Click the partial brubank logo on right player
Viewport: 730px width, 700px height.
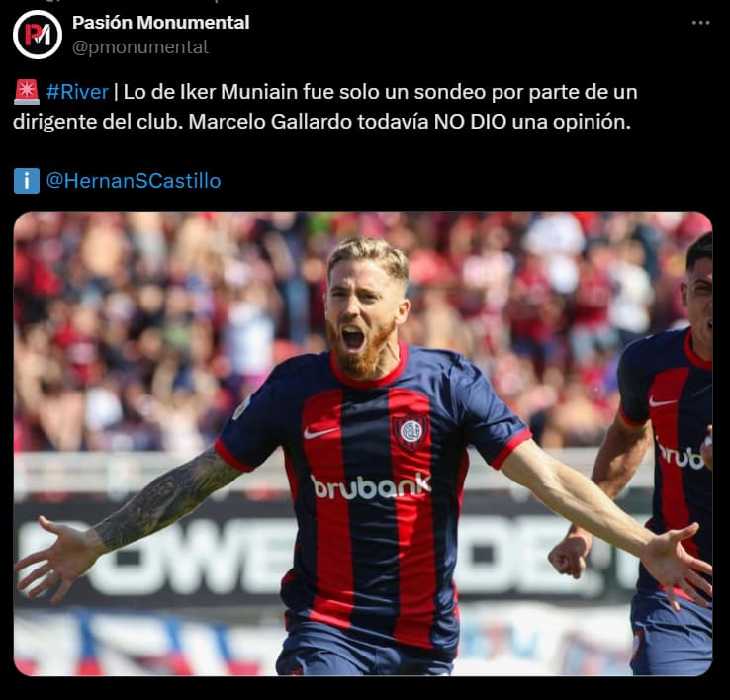pyautogui.click(x=682, y=454)
